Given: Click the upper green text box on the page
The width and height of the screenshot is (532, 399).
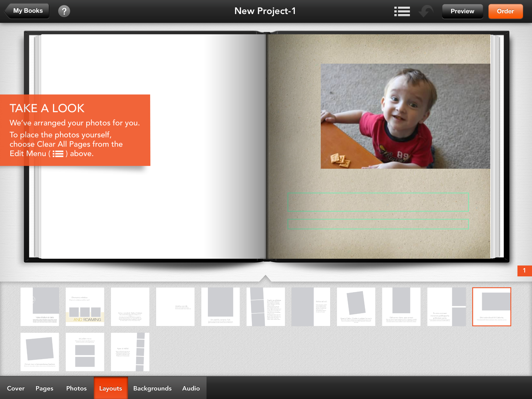Looking at the screenshot, I should point(378,202).
